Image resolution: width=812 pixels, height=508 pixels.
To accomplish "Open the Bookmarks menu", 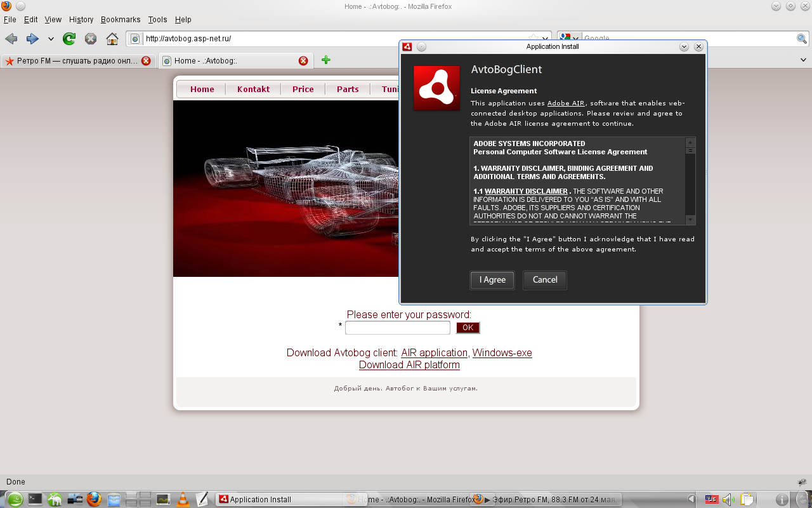I will 121,20.
